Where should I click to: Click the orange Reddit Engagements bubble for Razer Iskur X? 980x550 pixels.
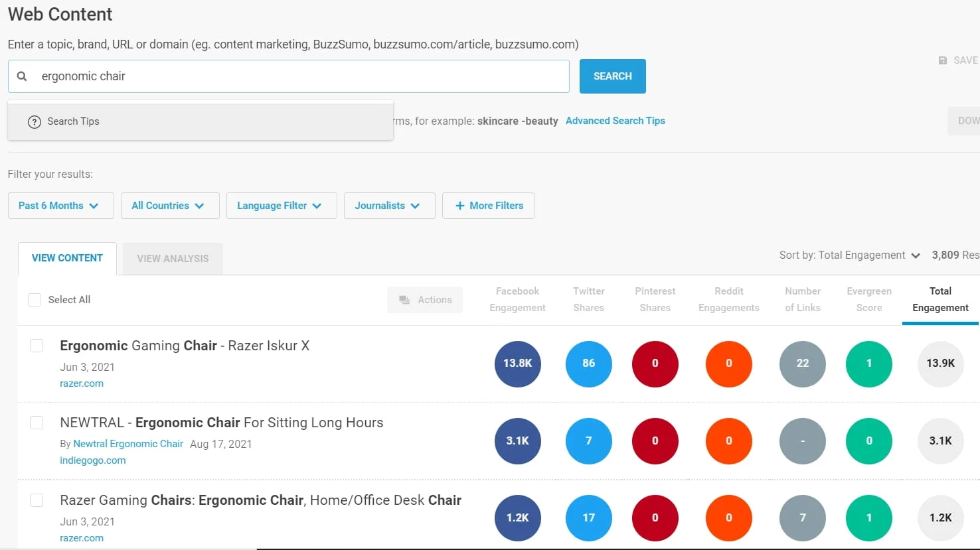tap(728, 364)
